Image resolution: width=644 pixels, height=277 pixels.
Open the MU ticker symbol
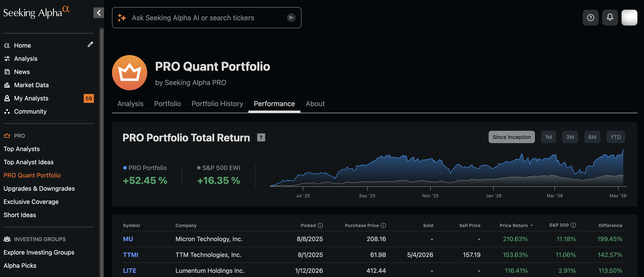pyautogui.click(x=128, y=239)
